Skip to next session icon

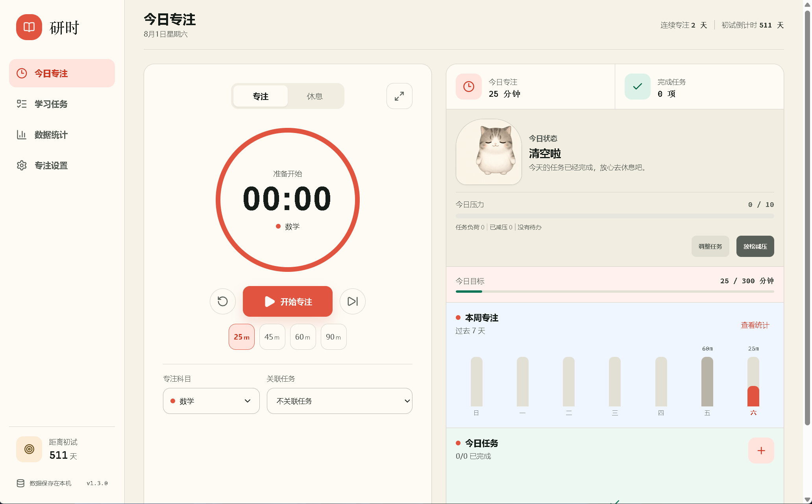tap(352, 301)
